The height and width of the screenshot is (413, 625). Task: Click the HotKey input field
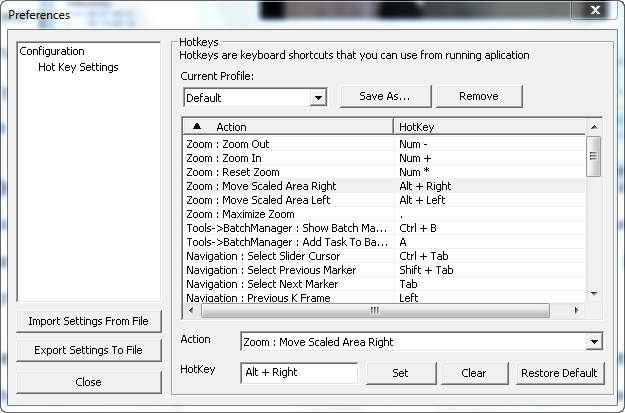pos(299,373)
